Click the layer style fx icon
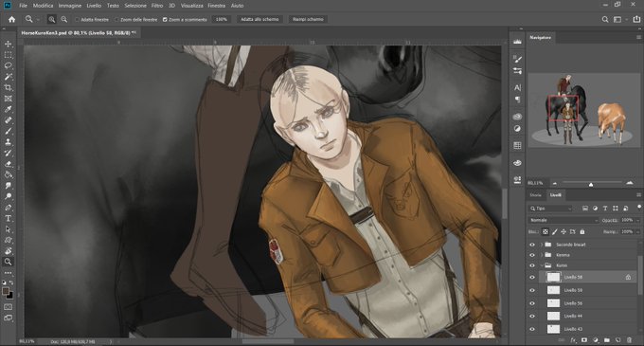The image size is (644, 346). click(574, 340)
